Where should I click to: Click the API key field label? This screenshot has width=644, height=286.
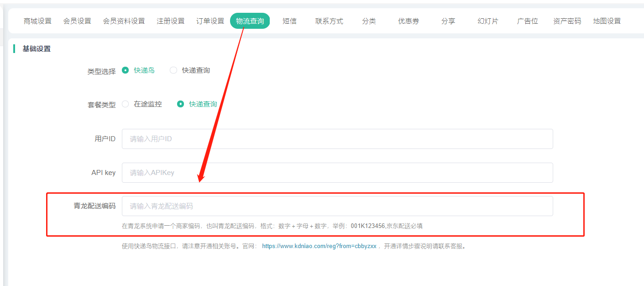[x=104, y=173]
